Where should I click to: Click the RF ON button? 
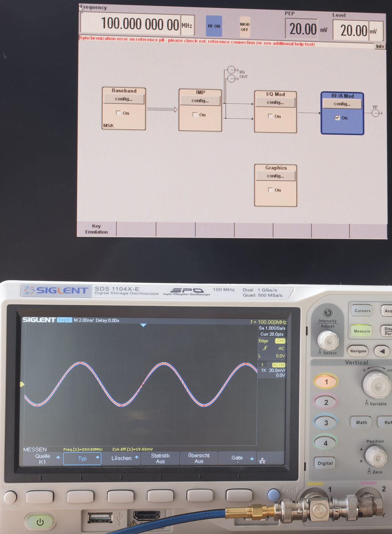point(214,26)
